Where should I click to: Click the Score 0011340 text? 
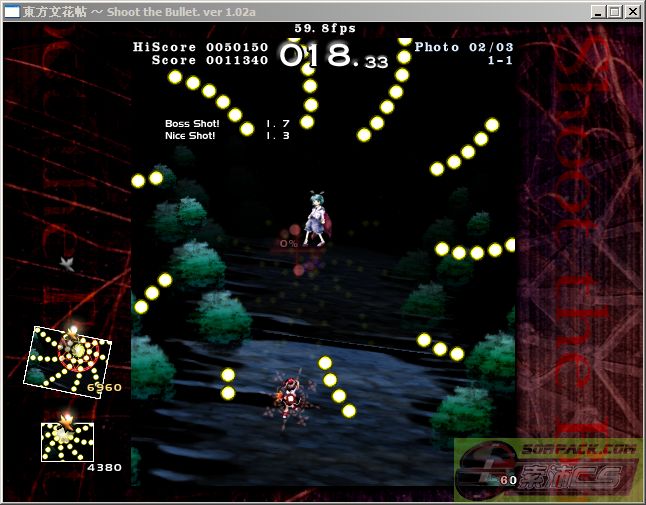(x=210, y=60)
